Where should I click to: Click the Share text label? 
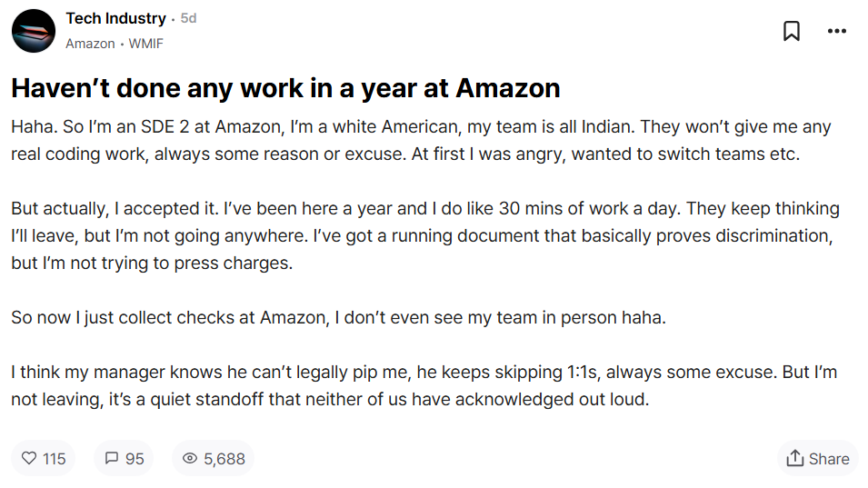829,459
